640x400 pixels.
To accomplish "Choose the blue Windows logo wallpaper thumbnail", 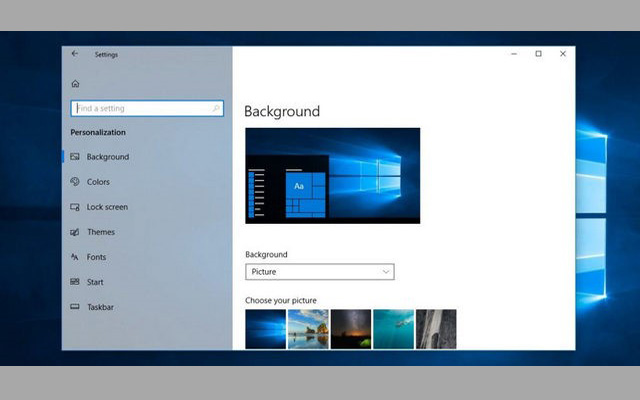I will (x=265, y=328).
